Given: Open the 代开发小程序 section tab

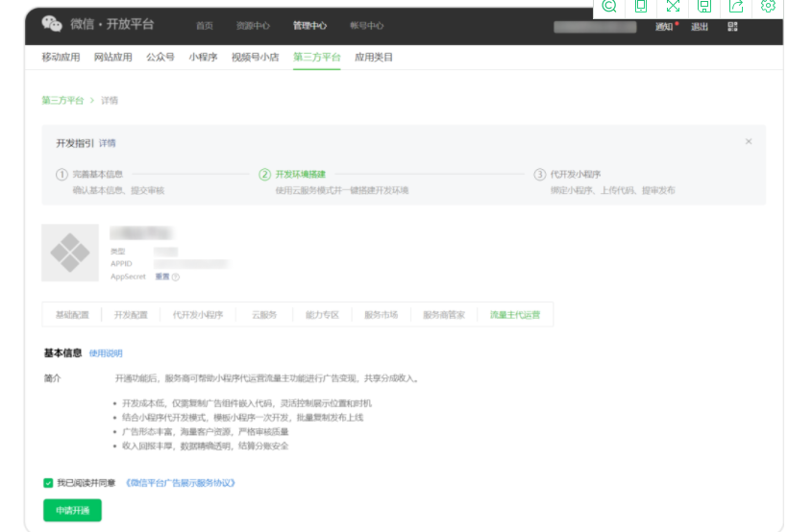Looking at the screenshot, I should (198, 315).
